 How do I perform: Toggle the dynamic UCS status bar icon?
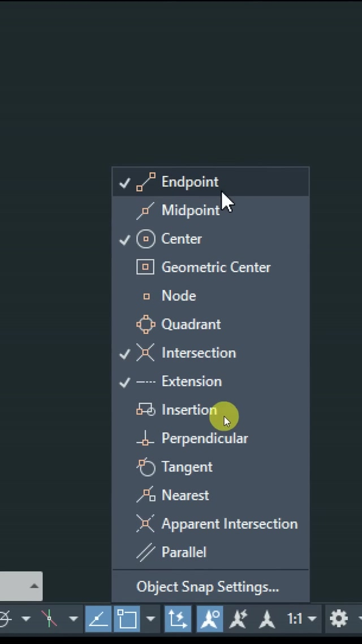pyautogui.click(x=177, y=619)
